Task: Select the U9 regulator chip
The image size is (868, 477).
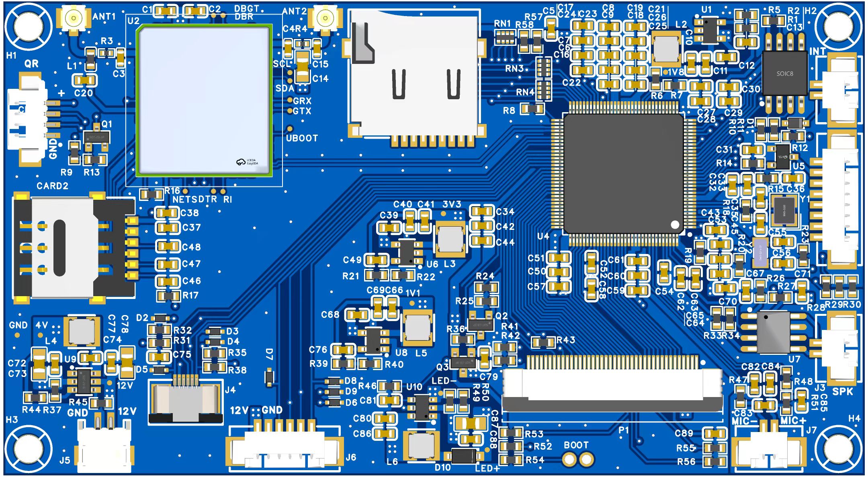Action: click(x=84, y=382)
